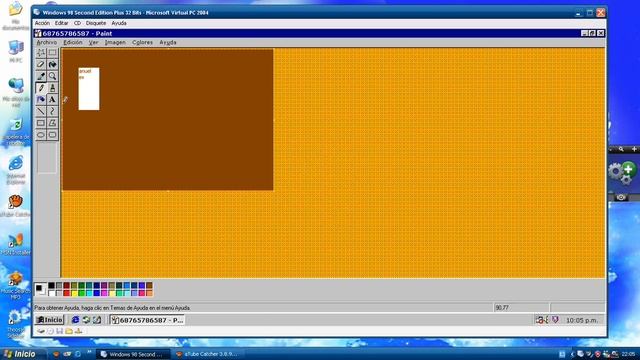Activate the Magnifier tool in Paint
Viewport: 640px width, 360px height.
coord(52,76)
